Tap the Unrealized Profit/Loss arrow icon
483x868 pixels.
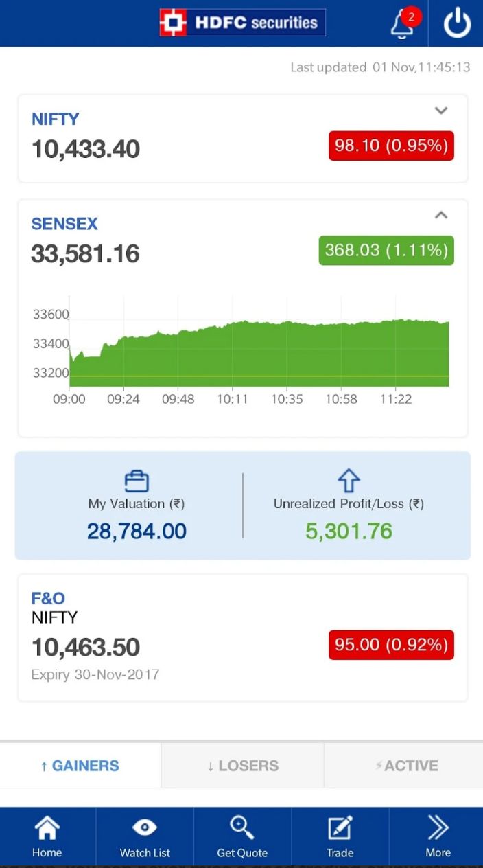[349, 480]
